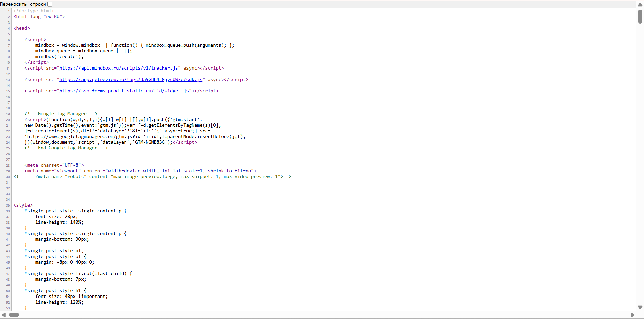Click the horizontal scrollbar left arrow
Screen dimensions: 644x319
(x=4, y=315)
